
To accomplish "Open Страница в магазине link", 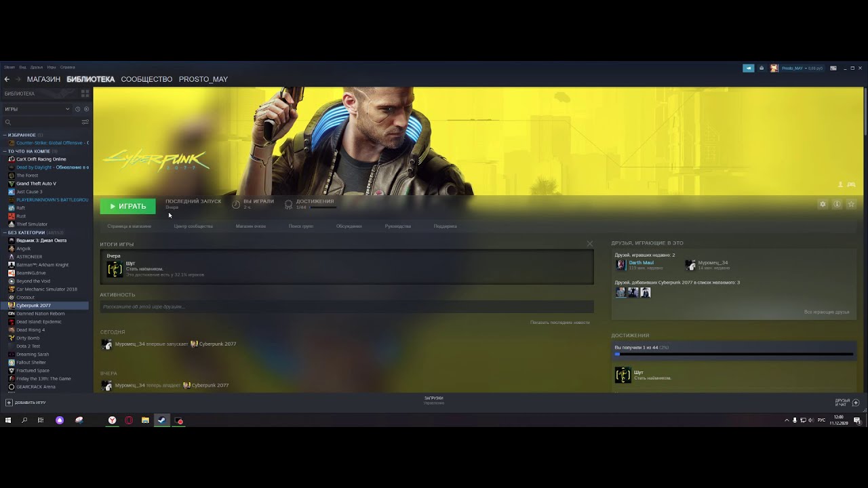I will [x=129, y=226].
